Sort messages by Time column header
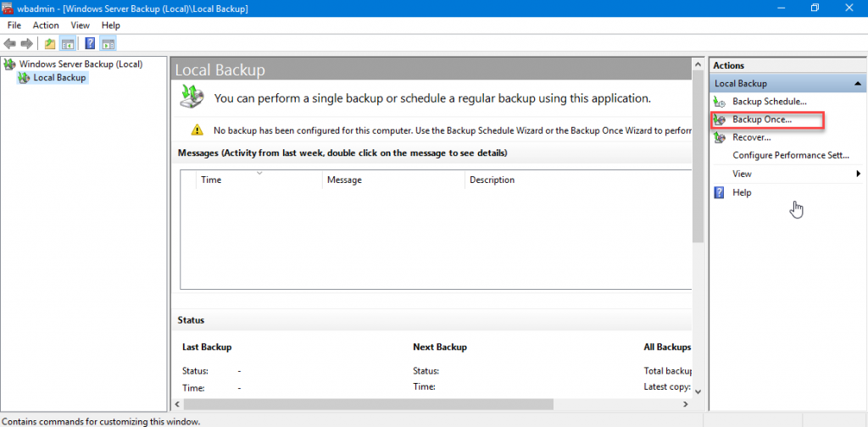 pyautogui.click(x=259, y=180)
